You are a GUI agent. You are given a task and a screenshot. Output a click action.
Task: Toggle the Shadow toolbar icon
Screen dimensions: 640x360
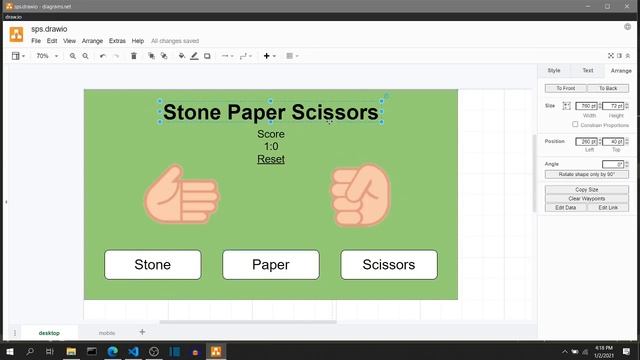pos(207,56)
